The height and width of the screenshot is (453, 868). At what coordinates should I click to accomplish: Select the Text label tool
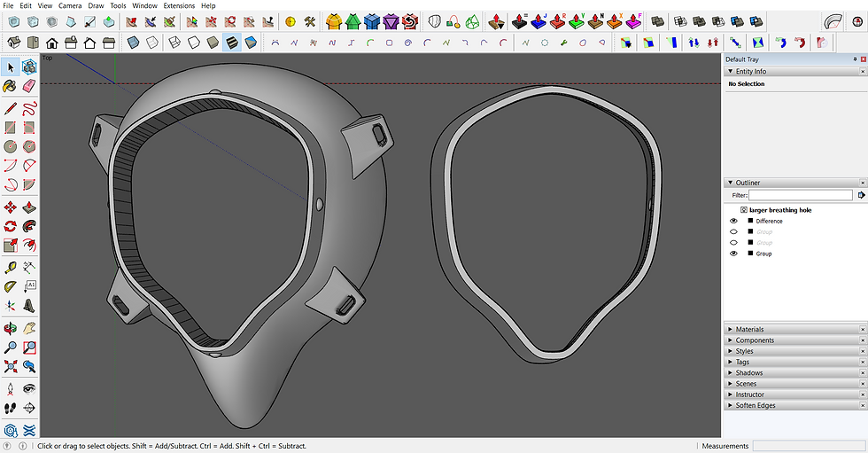tap(29, 286)
